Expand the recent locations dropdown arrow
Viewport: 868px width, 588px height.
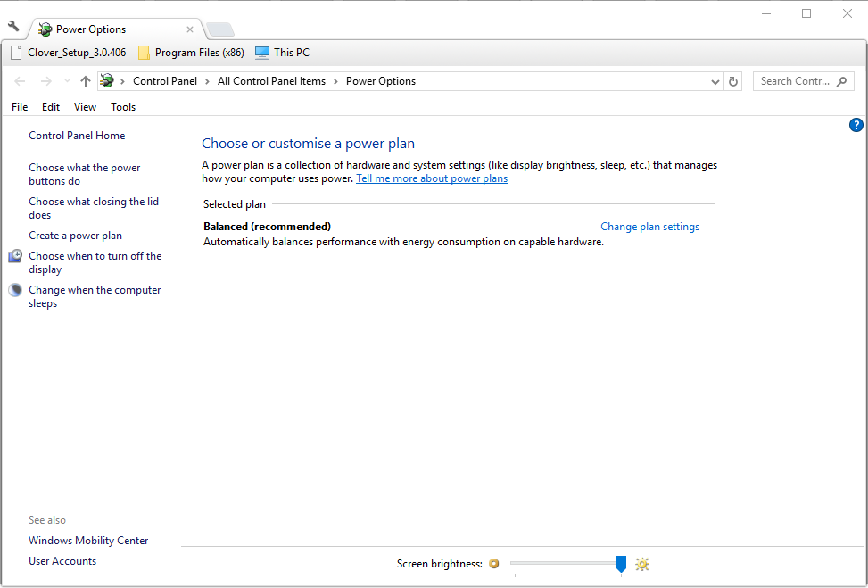pos(67,81)
